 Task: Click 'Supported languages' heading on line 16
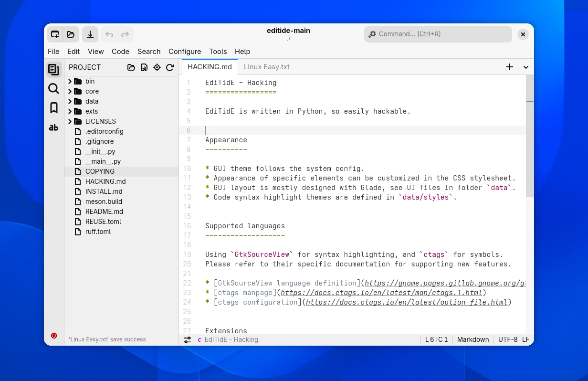click(245, 226)
